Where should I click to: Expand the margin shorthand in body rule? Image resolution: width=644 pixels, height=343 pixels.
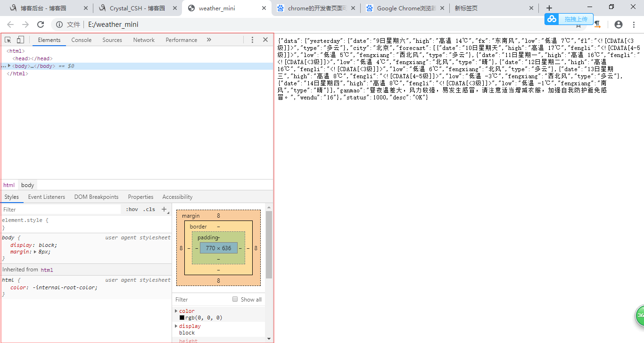pos(36,252)
